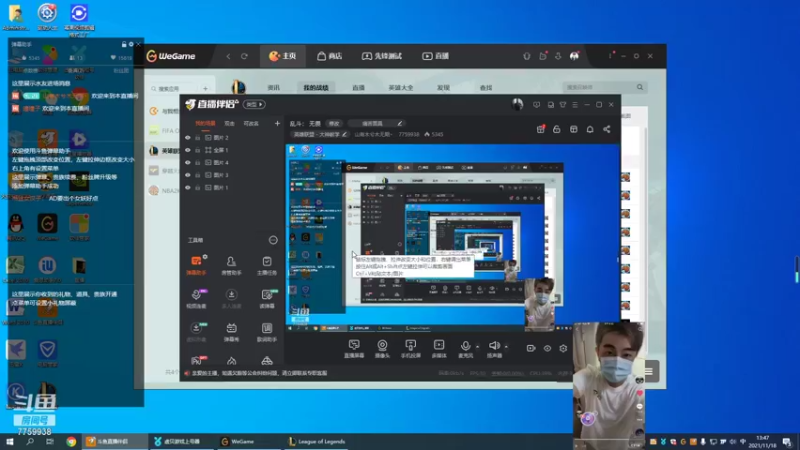Switch to the first scene tab (orange)

[x=206, y=123]
